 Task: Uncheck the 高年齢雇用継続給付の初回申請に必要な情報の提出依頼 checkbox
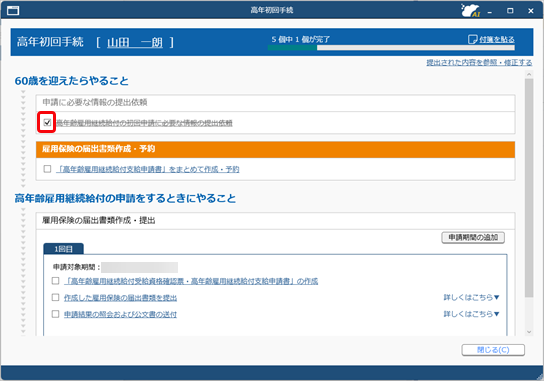(x=47, y=122)
